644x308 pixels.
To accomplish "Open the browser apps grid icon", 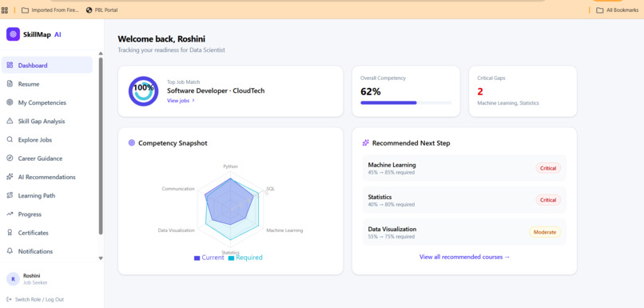I will point(5,10).
